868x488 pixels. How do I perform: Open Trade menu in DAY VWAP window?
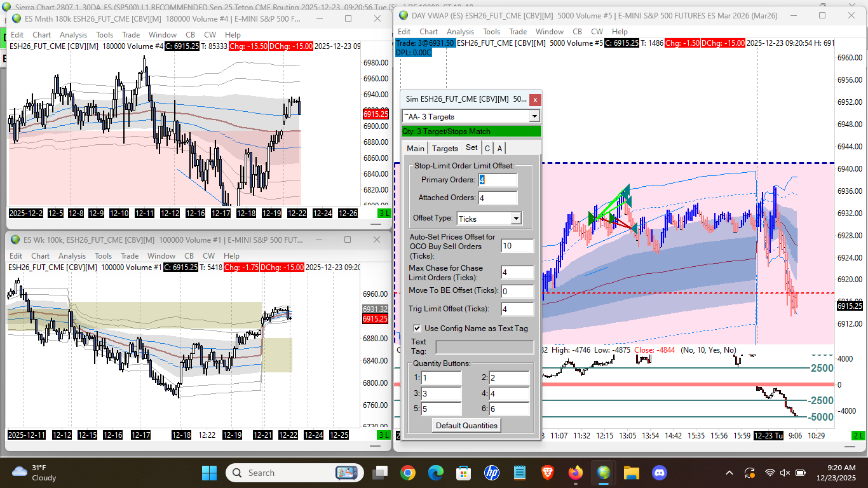(x=518, y=31)
